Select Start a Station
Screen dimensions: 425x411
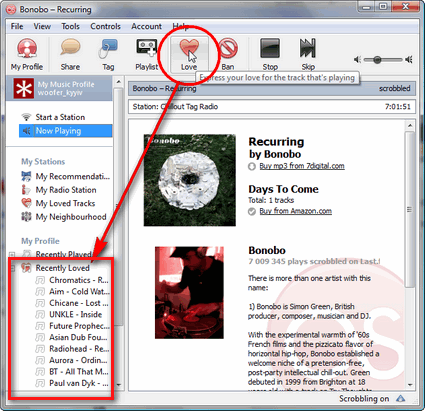(60, 117)
